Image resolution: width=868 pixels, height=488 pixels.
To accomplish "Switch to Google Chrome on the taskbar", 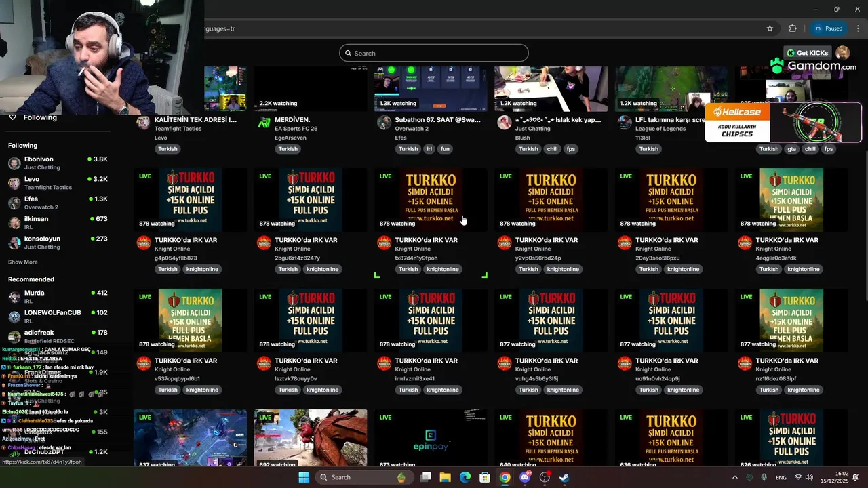I will click(x=505, y=477).
